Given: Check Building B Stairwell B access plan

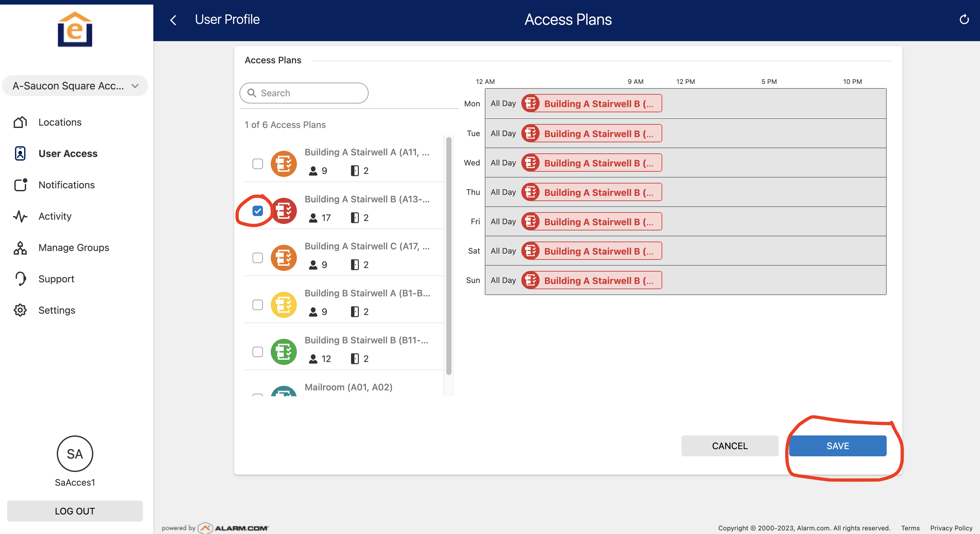Looking at the screenshot, I should [x=257, y=352].
